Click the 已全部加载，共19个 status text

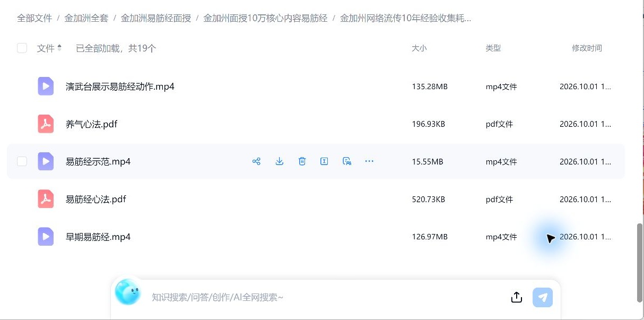(116, 48)
